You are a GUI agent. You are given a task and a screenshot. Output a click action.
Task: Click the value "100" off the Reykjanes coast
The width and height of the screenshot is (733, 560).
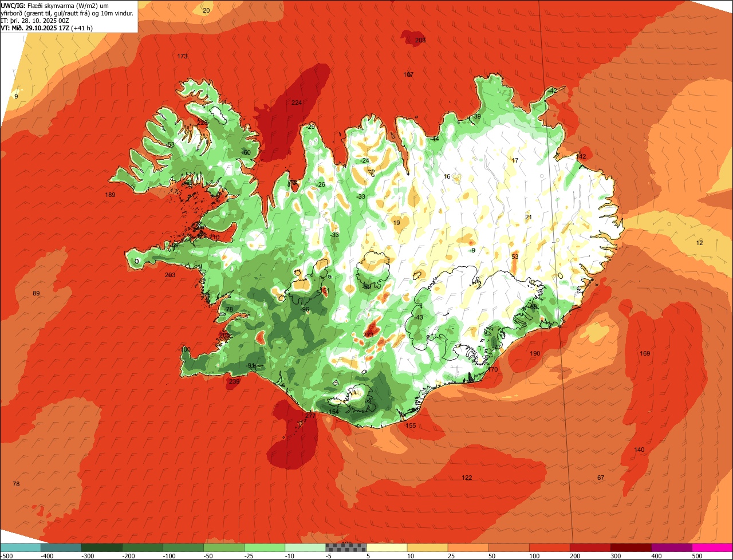tap(185, 349)
